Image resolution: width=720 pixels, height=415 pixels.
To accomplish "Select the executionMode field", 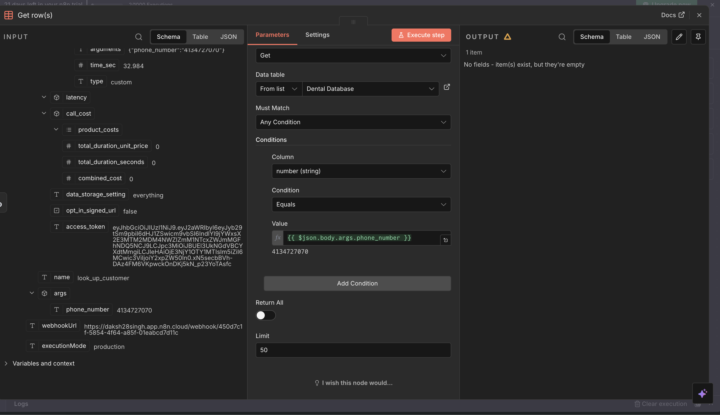I will point(64,346).
